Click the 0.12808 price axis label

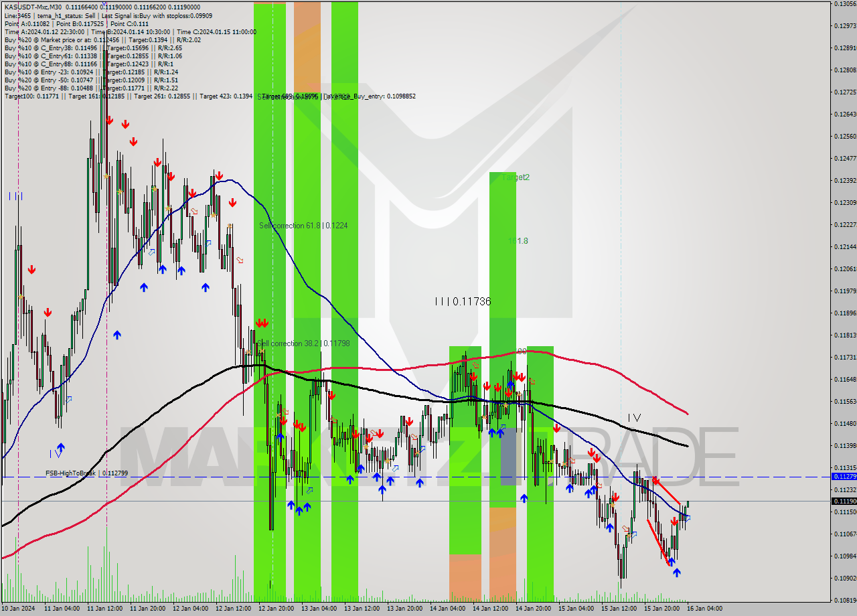tap(845, 70)
